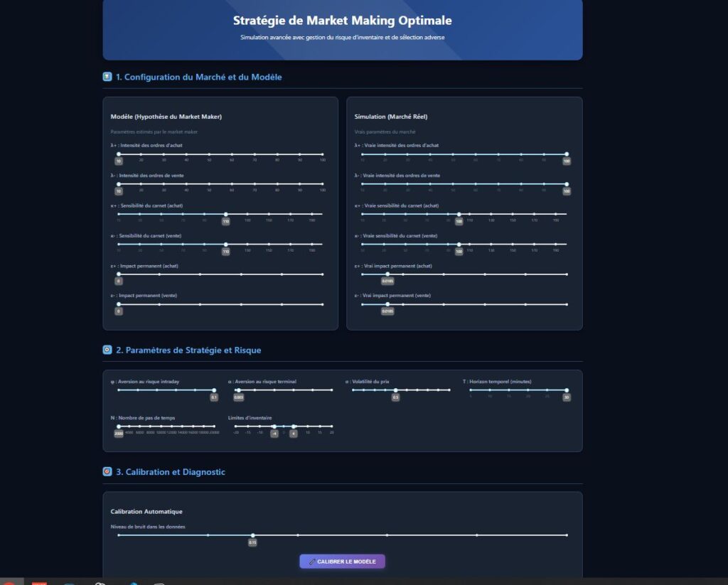The width and height of the screenshot is (728, 585).
Task: Click the inventory limits lower handle at -4
Action: [x=274, y=426]
